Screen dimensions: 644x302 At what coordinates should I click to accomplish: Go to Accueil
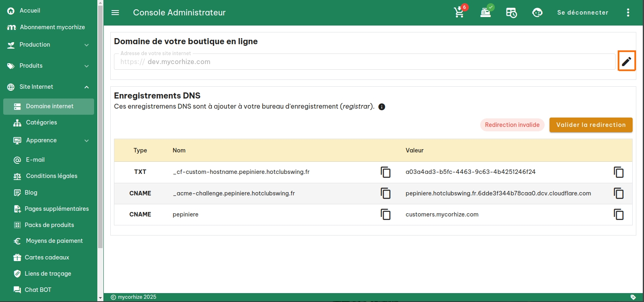click(30, 11)
